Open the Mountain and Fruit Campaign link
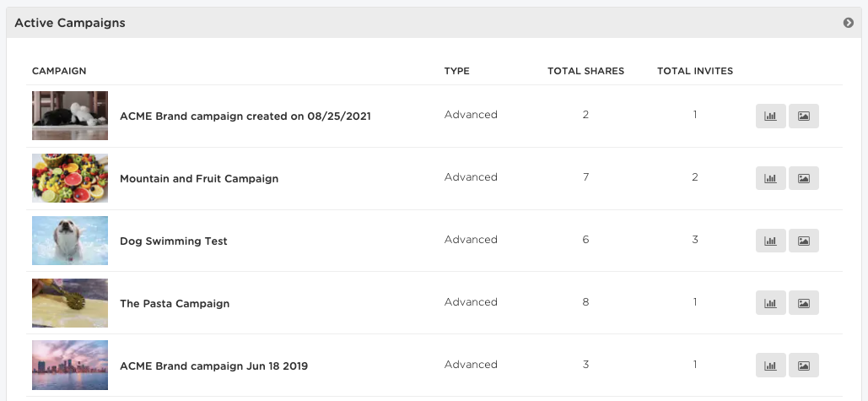 pos(199,178)
